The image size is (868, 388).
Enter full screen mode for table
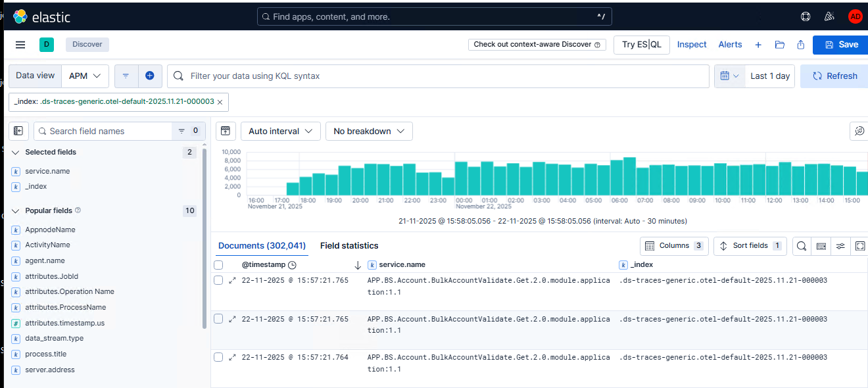[859, 246]
